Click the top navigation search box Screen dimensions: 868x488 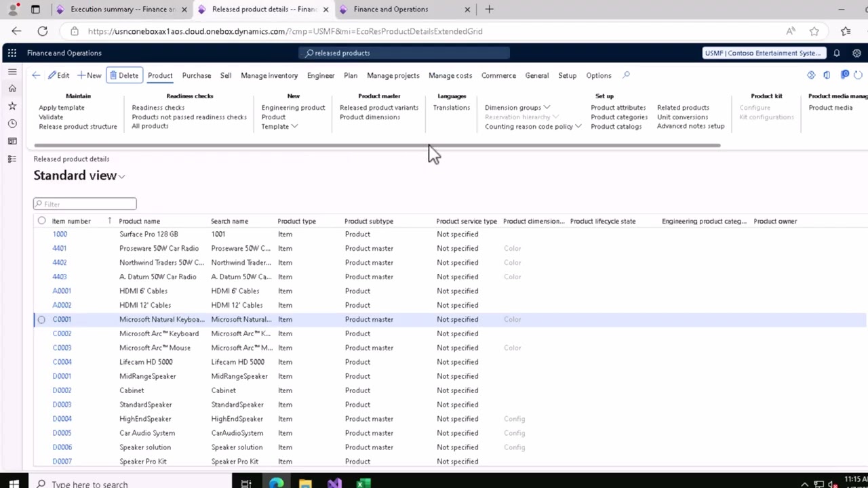point(404,53)
